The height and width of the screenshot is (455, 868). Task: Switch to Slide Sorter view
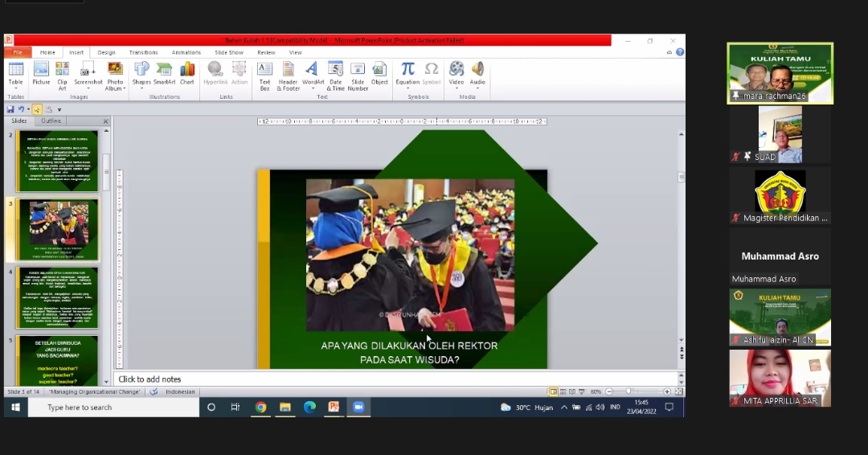563,391
